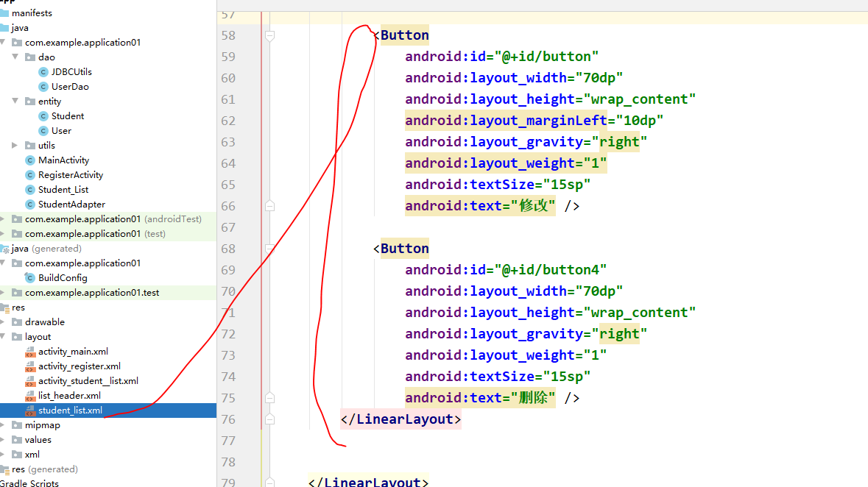The image size is (868, 487).
Task: Select Gradle Scripts at the sidebar bottom
Action: tap(29, 483)
